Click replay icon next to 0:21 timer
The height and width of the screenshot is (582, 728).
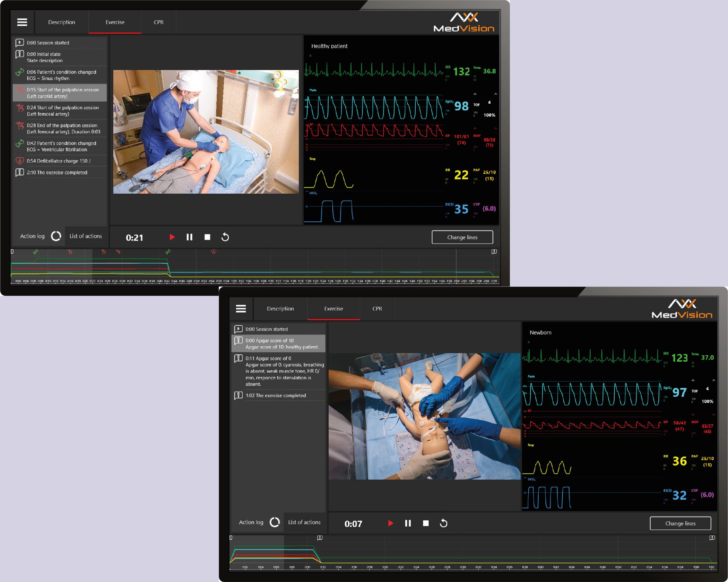coord(225,237)
